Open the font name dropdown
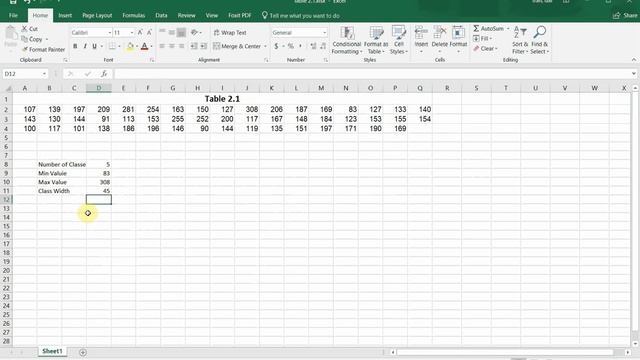 pos(109,33)
